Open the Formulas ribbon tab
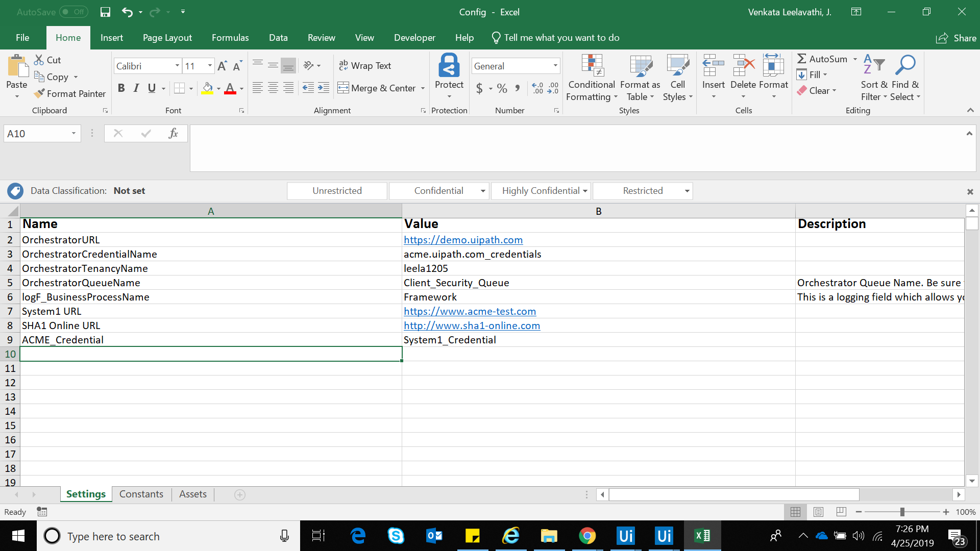The width and height of the screenshot is (980, 551). pos(230,38)
